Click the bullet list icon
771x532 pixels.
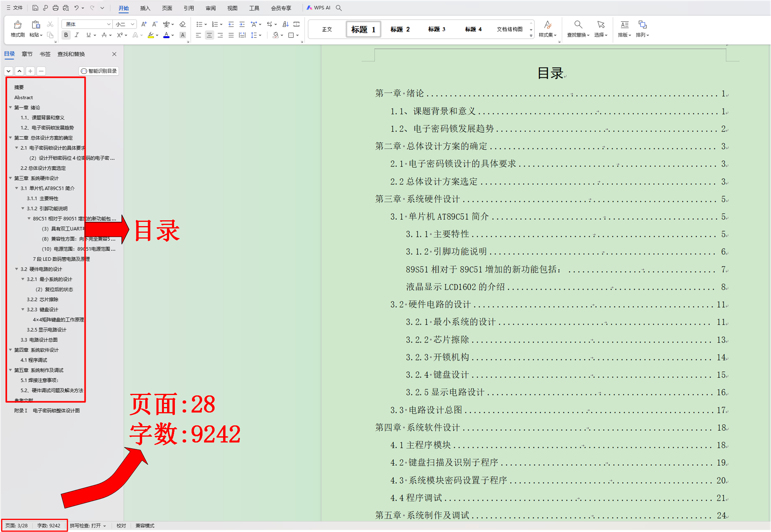199,24
